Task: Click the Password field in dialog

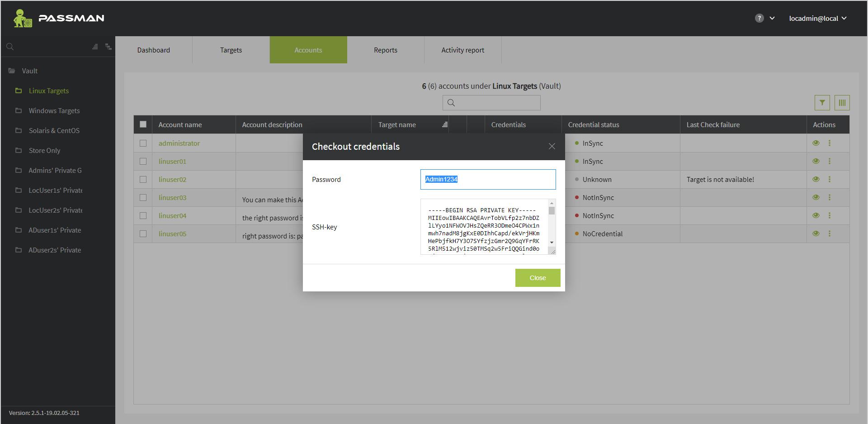Action: (x=488, y=179)
